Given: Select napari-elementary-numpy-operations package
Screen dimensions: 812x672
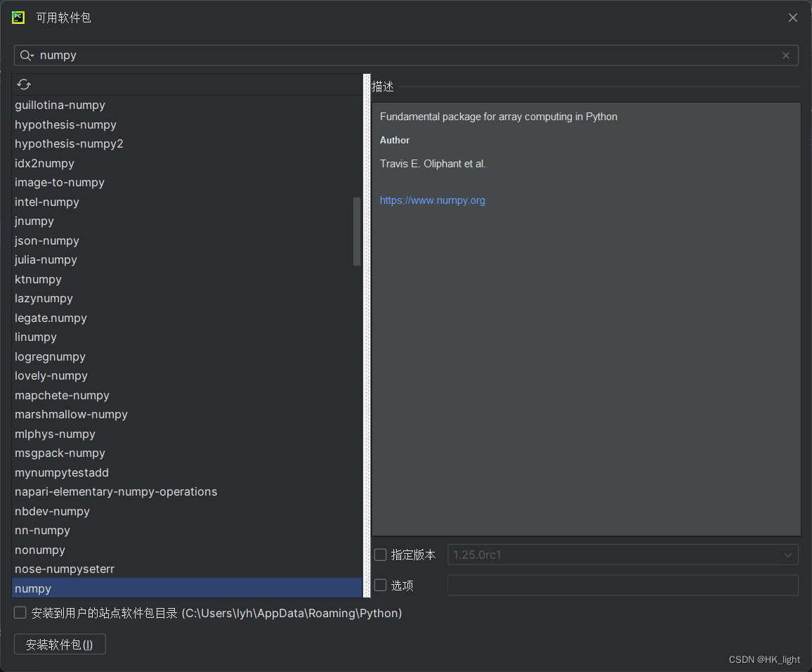Looking at the screenshot, I should (x=187, y=492).
